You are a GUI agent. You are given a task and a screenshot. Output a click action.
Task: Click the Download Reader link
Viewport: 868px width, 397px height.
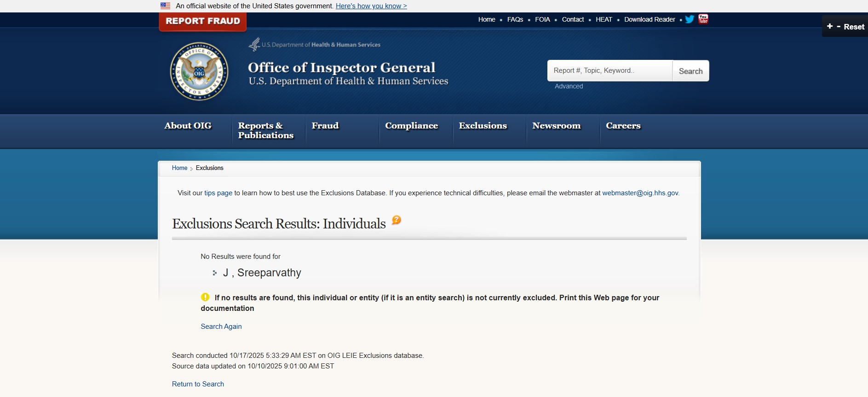[650, 19]
